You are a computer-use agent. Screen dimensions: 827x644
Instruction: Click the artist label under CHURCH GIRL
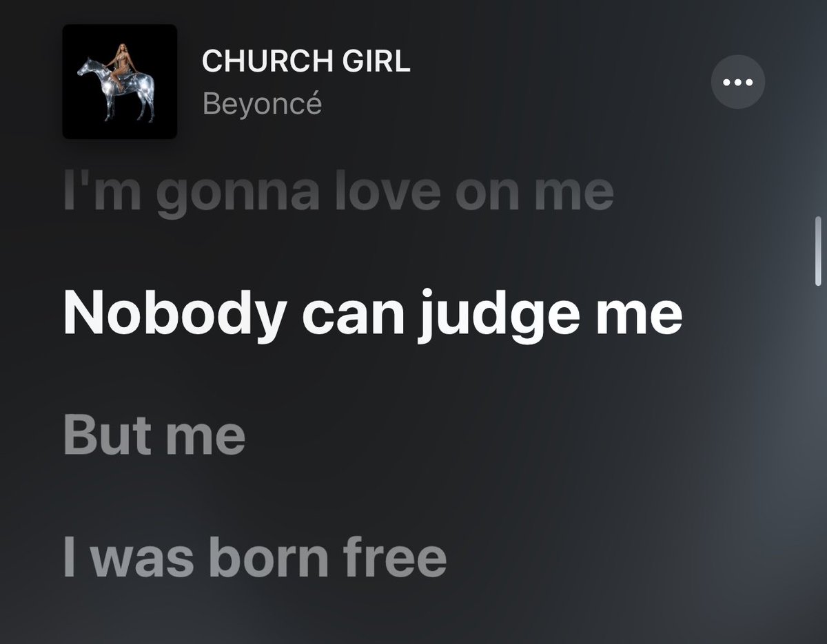tap(262, 104)
